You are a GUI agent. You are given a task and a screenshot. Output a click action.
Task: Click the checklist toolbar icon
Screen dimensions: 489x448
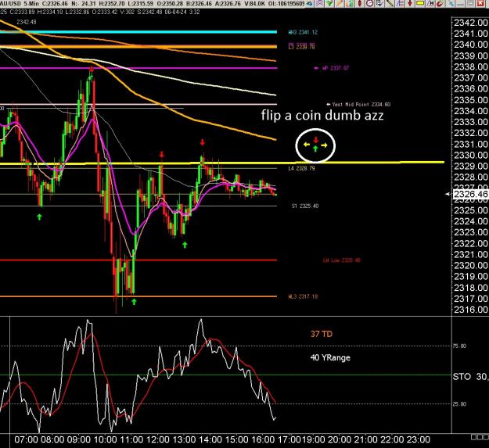point(379,3)
